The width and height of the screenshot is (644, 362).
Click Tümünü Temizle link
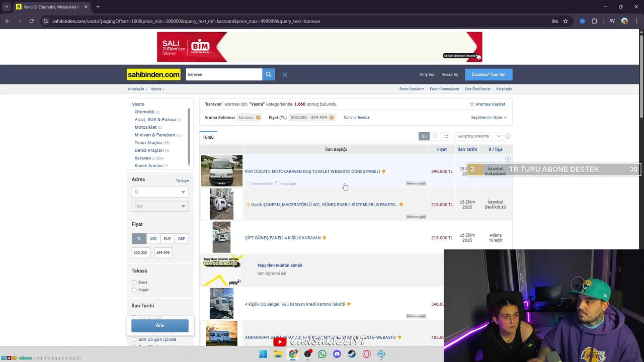click(356, 118)
